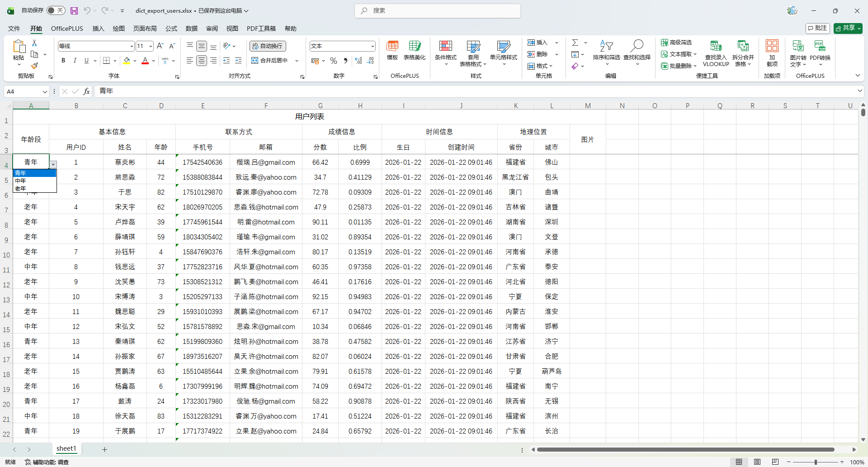The image size is (868, 467).
Task: Open Find and Select (查找和选择)
Action: (x=637, y=52)
